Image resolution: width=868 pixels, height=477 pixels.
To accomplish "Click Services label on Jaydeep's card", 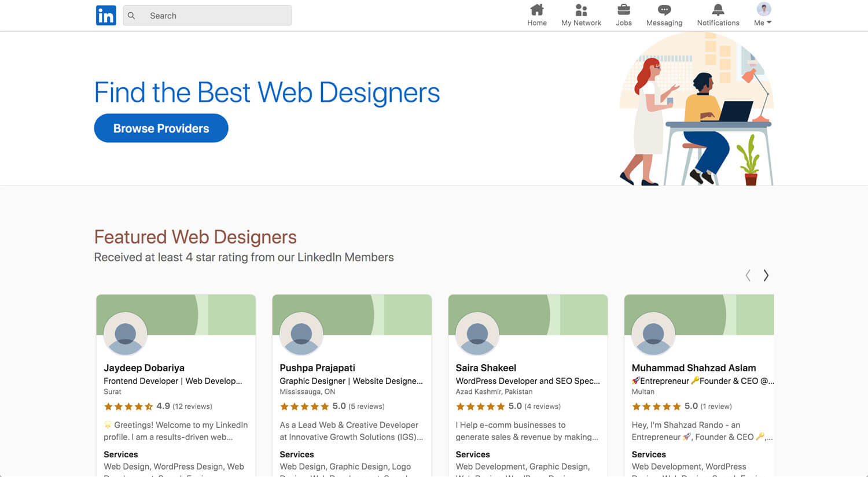I will 121,454.
